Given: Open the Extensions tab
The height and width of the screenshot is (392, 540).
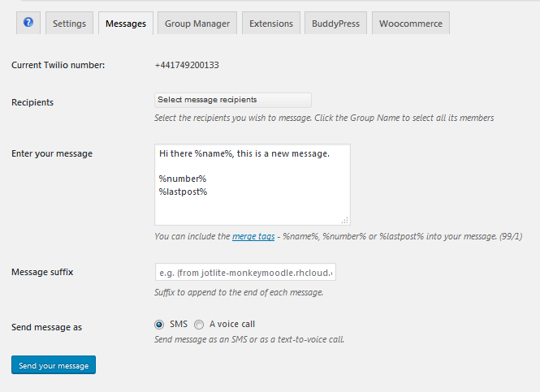Looking at the screenshot, I should coord(271,24).
